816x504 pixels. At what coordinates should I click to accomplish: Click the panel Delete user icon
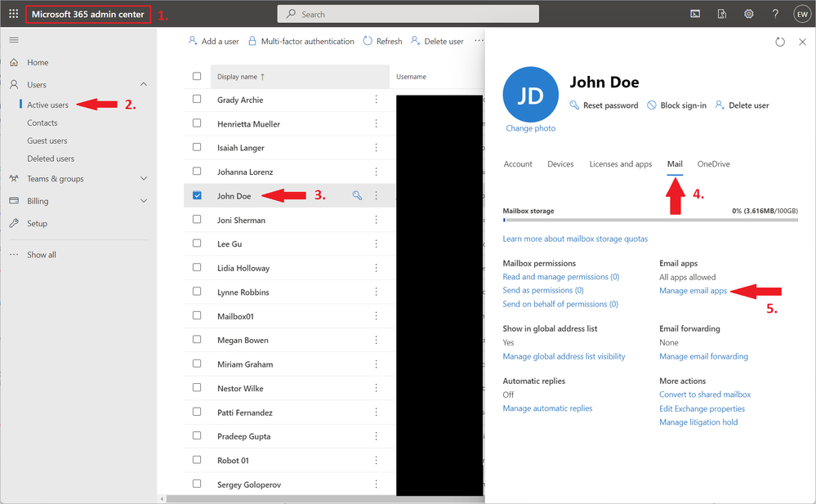pyautogui.click(x=720, y=105)
